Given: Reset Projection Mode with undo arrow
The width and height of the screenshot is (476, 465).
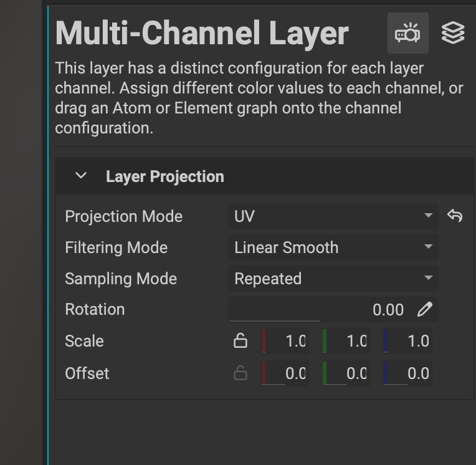Looking at the screenshot, I should coord(455,216).
